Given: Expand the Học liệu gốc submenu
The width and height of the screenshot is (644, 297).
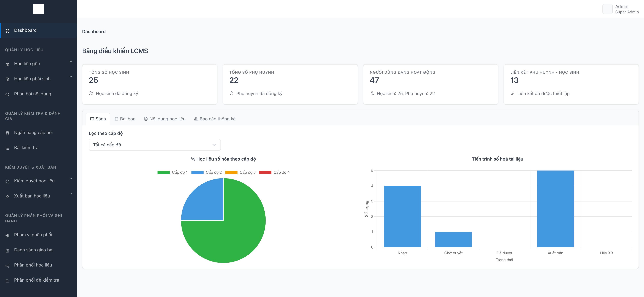Looking at the screenshot, I should [x=71, y=61].
